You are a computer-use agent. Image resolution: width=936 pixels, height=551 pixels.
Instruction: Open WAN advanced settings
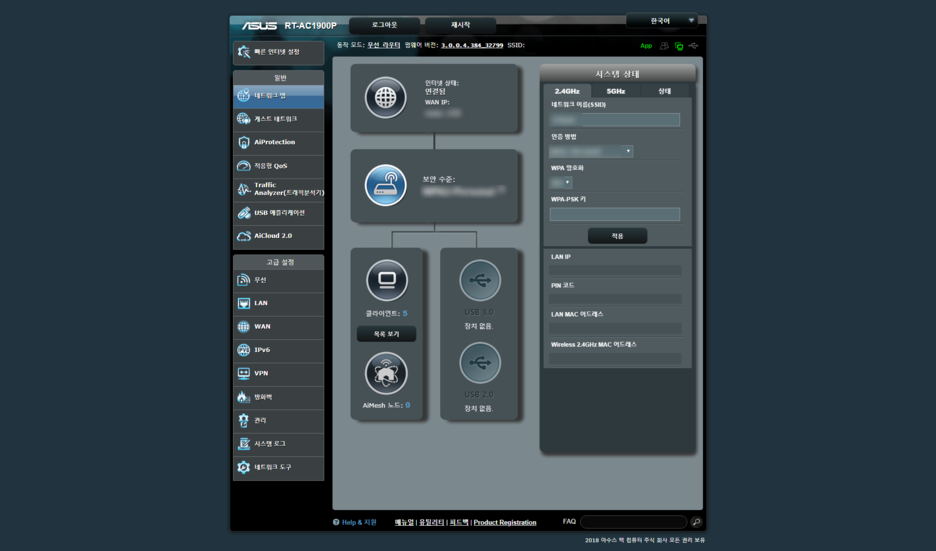click(278, 327)
